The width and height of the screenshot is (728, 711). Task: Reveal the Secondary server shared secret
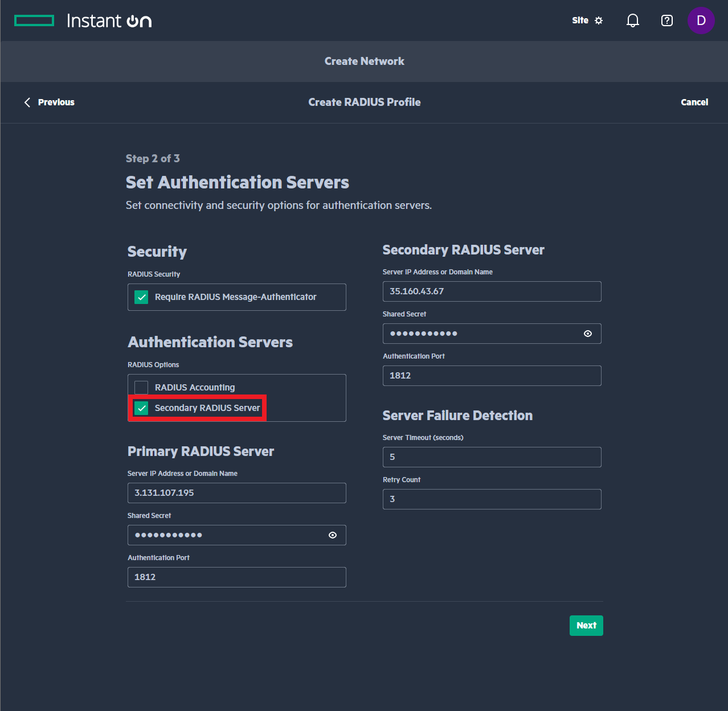pyautogui.click(x=588, y=334)
